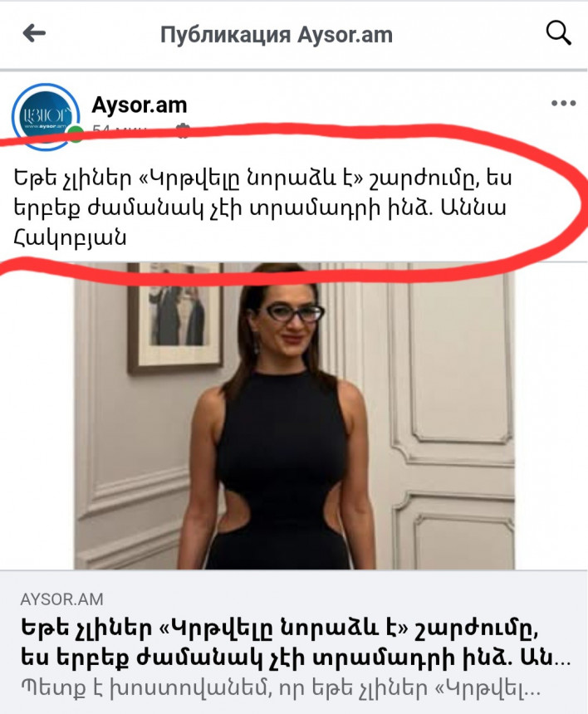588x714 pixels.
Task: Open the bold Armenian article headline
Action: [295, 642]
